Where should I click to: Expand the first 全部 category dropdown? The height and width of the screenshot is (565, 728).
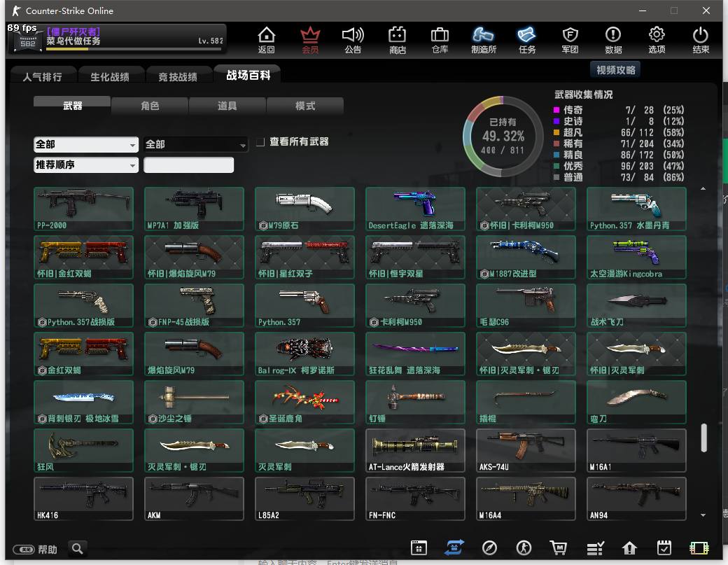[x=86, y=145]
